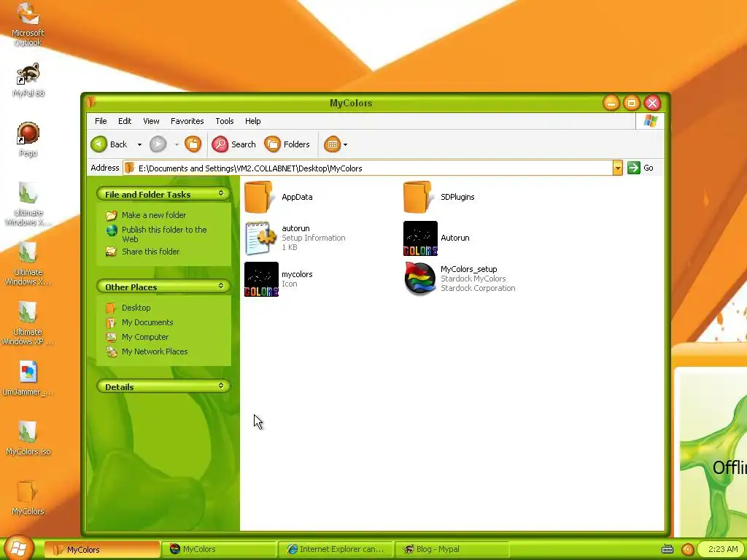Maximize the MyColors window
The image size is (747, 560).
pyautogui.click(x=632, y=103)
